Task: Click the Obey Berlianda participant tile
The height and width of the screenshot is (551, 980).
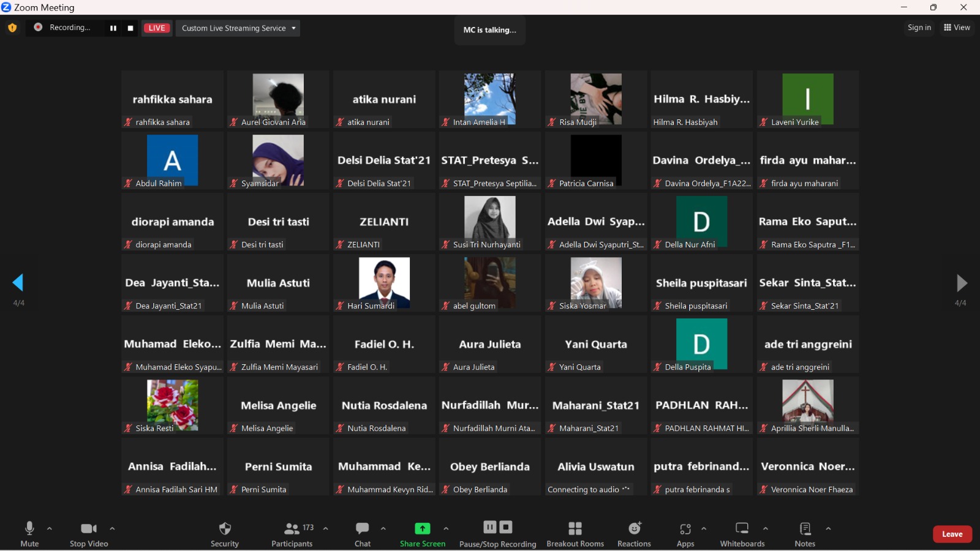Action: click(x=490, y=467)
